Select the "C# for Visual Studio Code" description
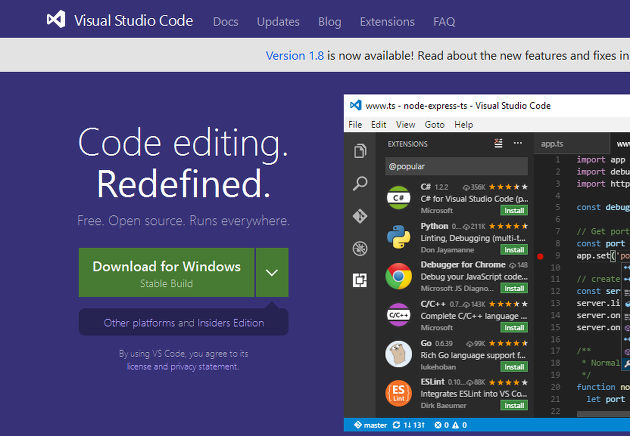 click(475, 199)
